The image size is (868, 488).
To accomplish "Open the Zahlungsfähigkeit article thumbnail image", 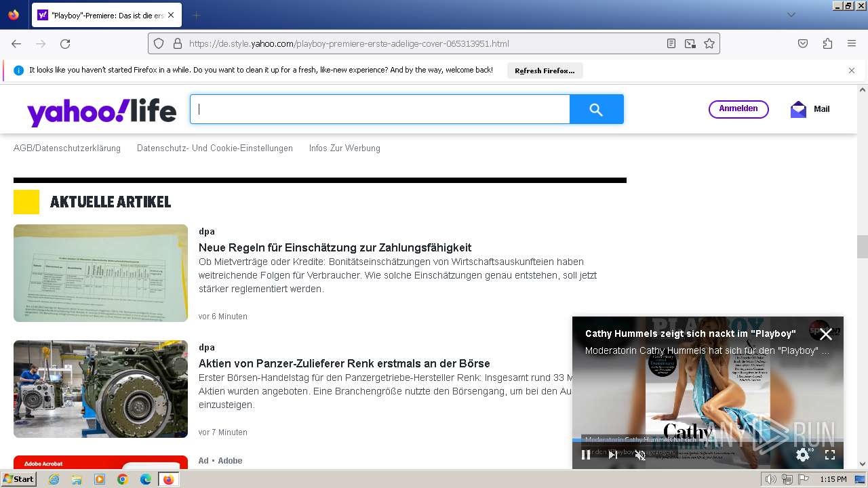I will [100, 273].
